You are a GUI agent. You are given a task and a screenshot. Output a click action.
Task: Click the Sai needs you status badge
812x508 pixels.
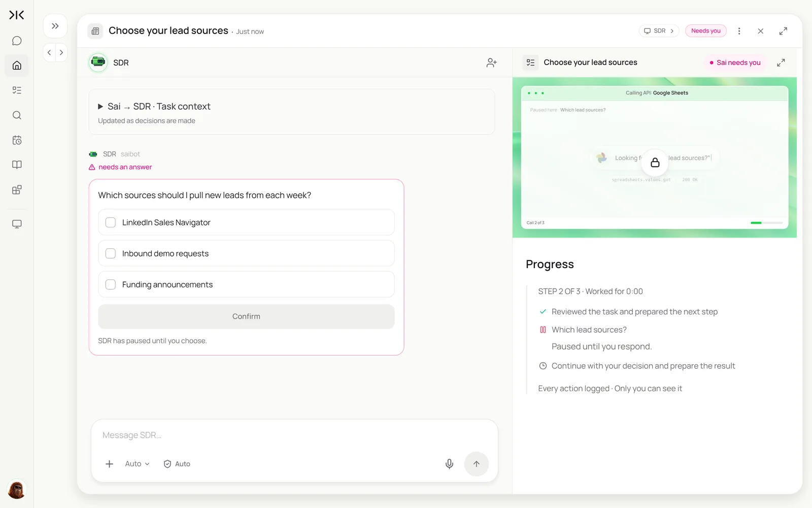pos(735,62)
